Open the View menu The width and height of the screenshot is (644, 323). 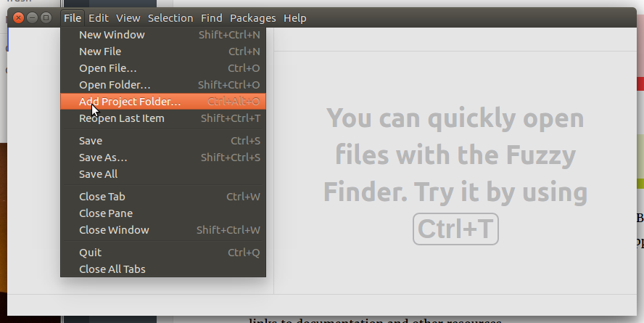[x=128, y=18]
